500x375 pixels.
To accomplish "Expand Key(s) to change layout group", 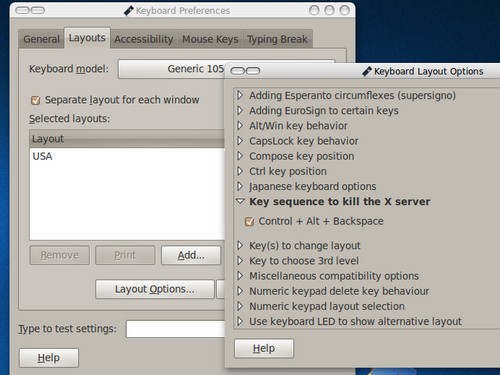I will pyautogui.click(x=240, y=246).
